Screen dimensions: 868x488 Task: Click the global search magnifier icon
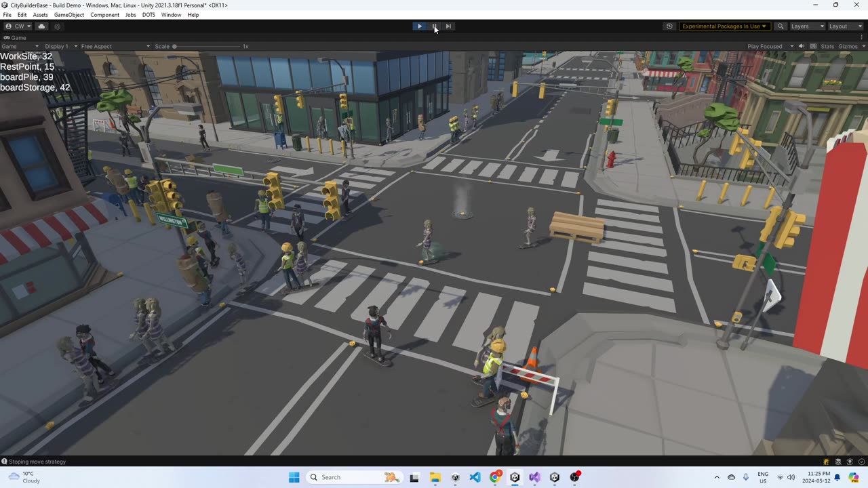click(x=781, y=26)
